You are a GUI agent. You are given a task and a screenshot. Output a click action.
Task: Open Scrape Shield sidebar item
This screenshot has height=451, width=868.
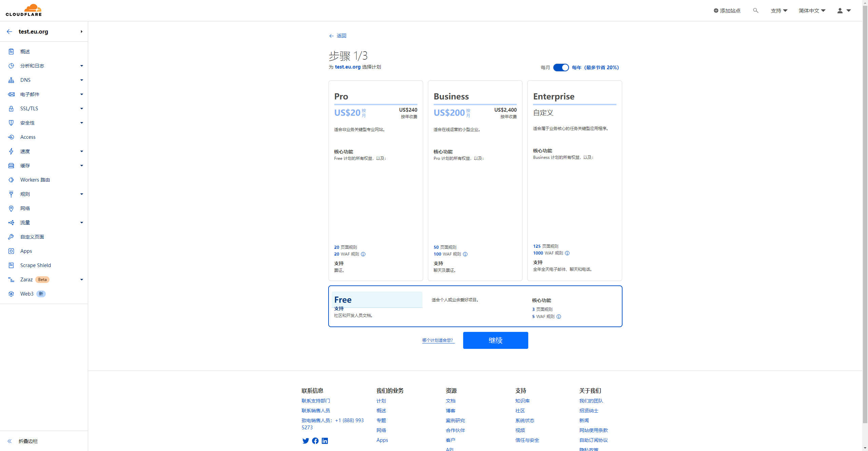[35, 265]
